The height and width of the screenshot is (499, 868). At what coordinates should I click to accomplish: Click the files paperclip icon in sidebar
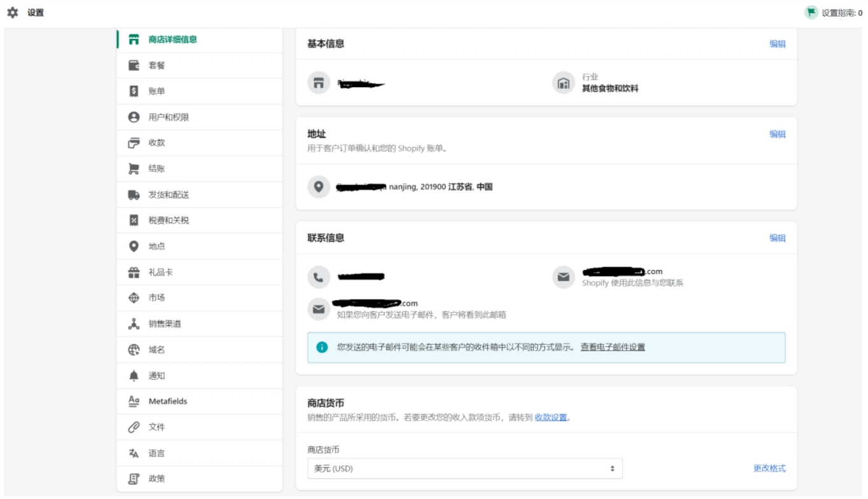pyautogui.click(x=134, y=427)
